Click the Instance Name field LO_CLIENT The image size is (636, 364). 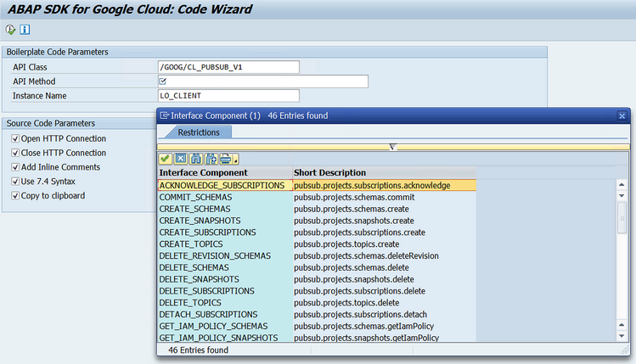click(x=228, y=96)
